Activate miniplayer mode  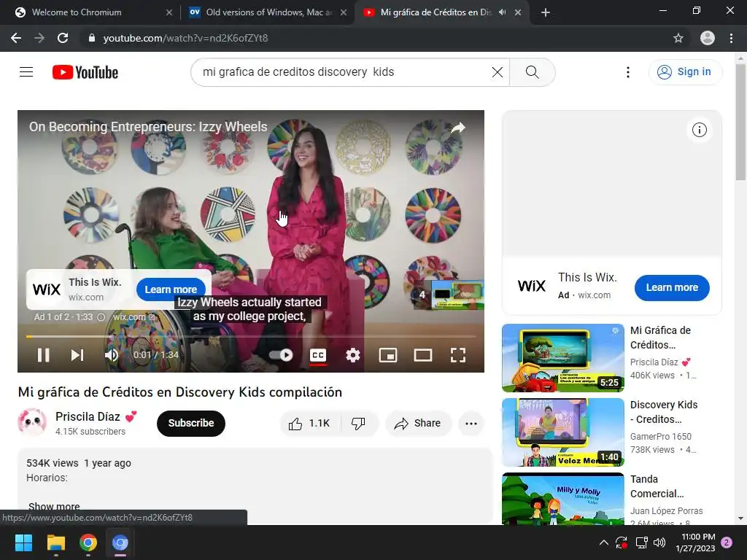[x=388, y=355]
